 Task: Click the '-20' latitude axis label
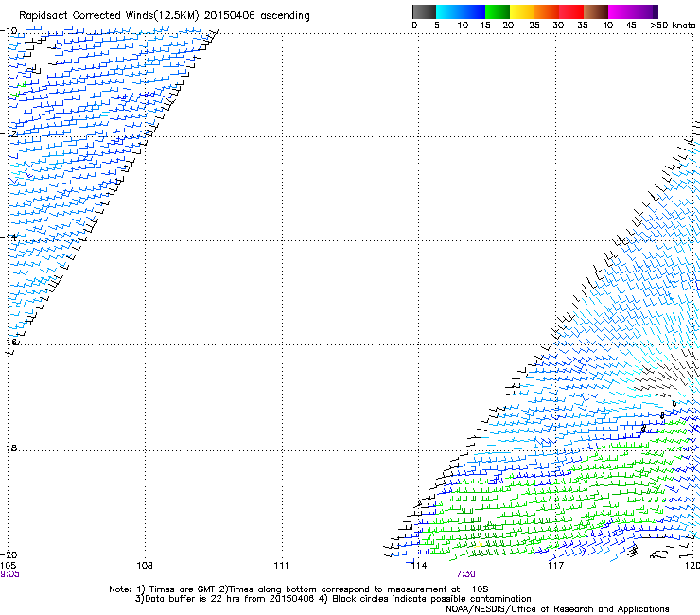tap(9, 554)
